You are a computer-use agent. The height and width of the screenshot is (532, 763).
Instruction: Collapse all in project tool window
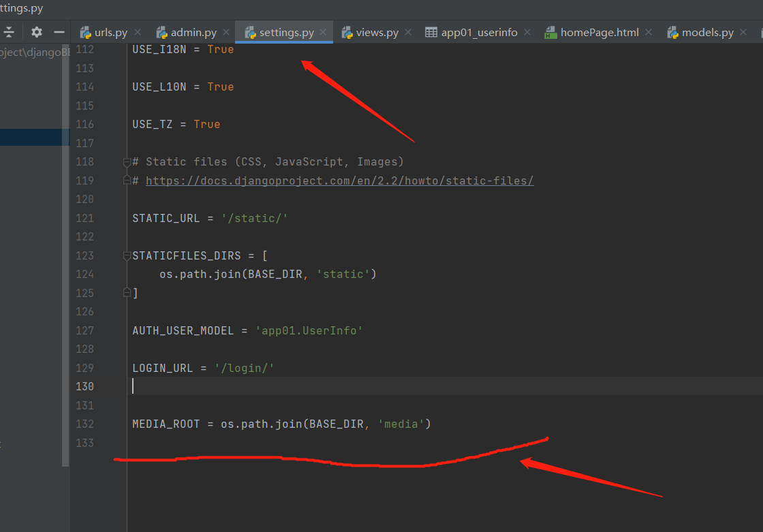pos(9,32)
